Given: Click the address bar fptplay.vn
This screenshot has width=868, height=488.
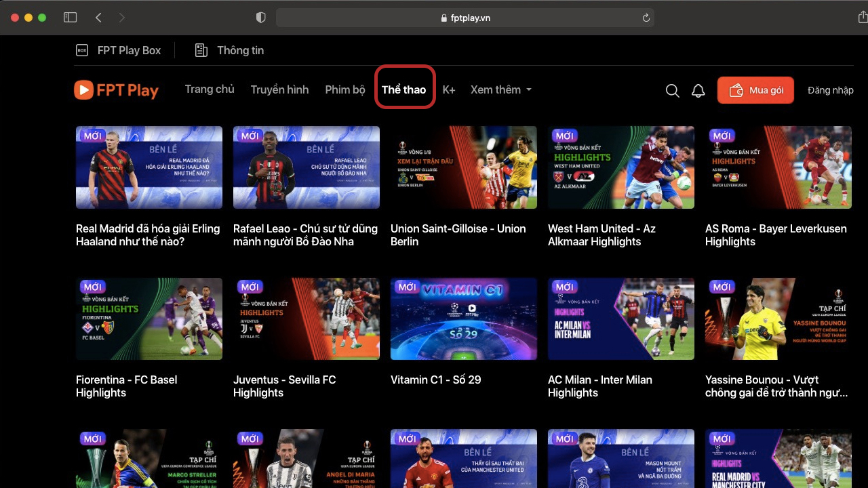Looking at the screenshot, I should [465, 18].
